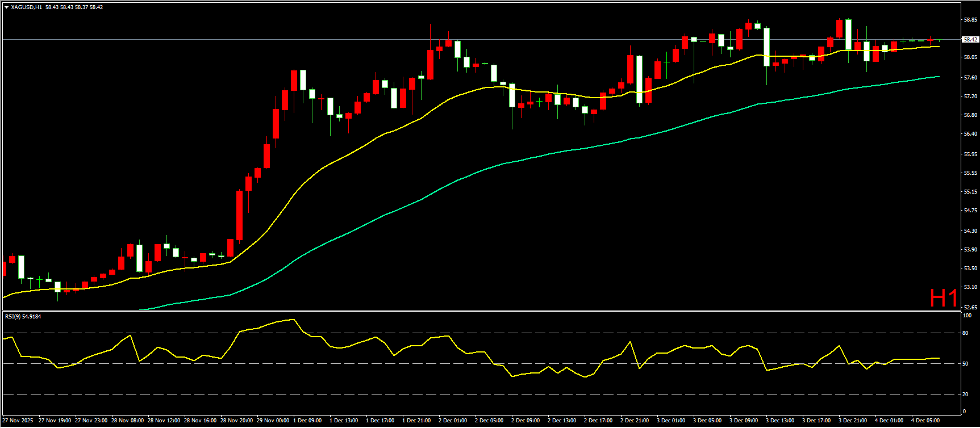Click the large red H1 timeframe label
This screenshot has width=980, height=428.
point(944,298)
